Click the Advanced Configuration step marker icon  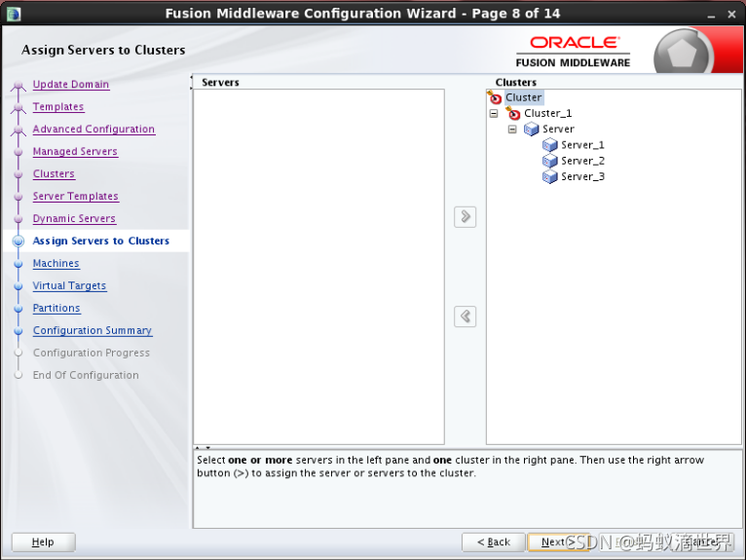pyautogui.click(x=19, y=131)
